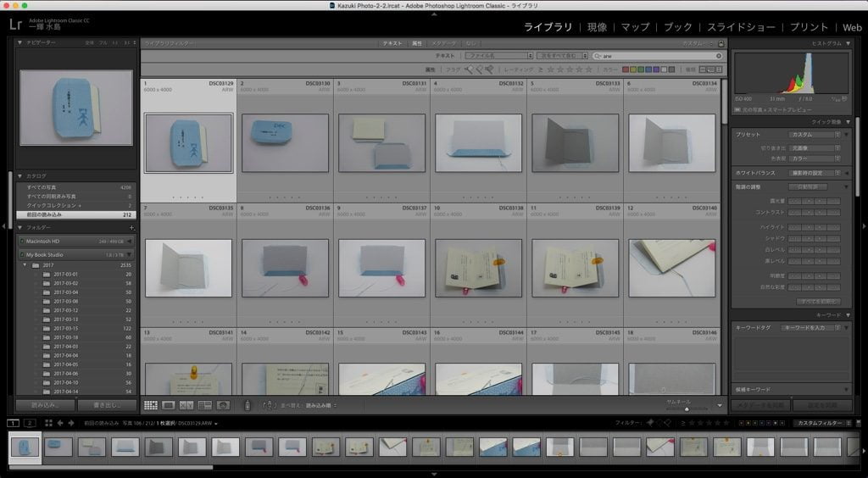868x478 pixels.
Task: Click the Export (書き出し) button
Action: [x=107, y=405]
